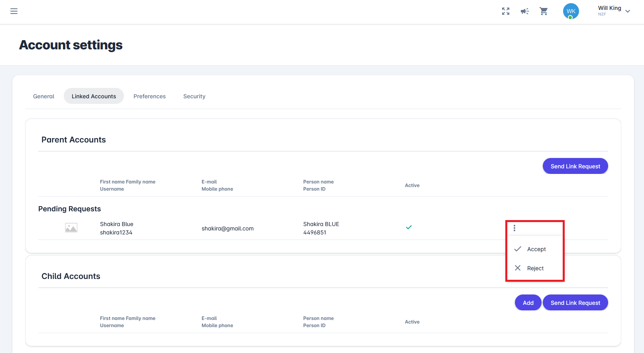Screen dimensions: 644x353
Task: Click the WK user avatar
Action: pos(571,11)
